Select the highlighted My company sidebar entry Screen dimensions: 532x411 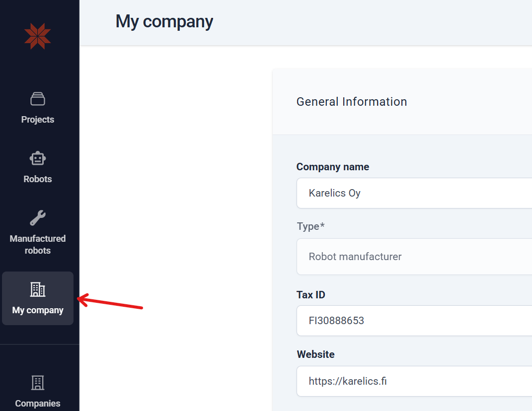click(38, 298)
